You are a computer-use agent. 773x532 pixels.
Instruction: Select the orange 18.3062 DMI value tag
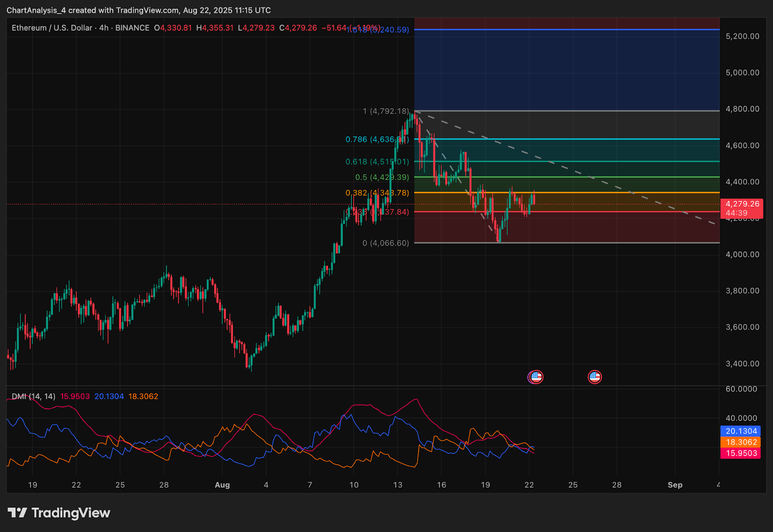tap(741, 442)
